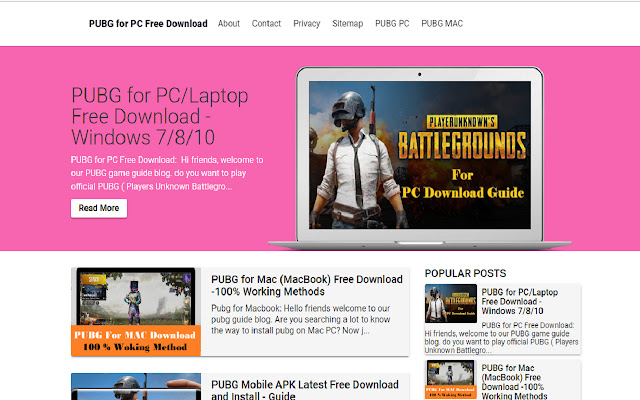Open popular post PUBG for PC/Laptop Free Download
Viewport: 640px width, 400px height.
(x=520, y=302)
